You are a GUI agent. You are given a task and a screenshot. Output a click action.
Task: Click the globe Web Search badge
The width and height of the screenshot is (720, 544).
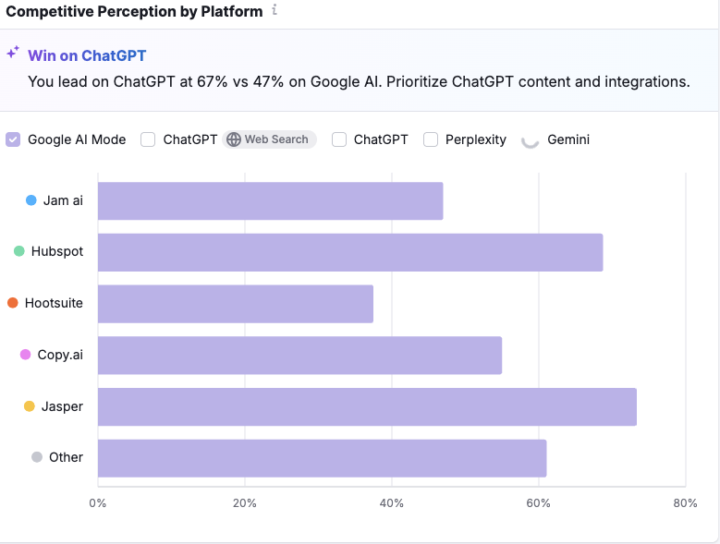click(269, 139)
